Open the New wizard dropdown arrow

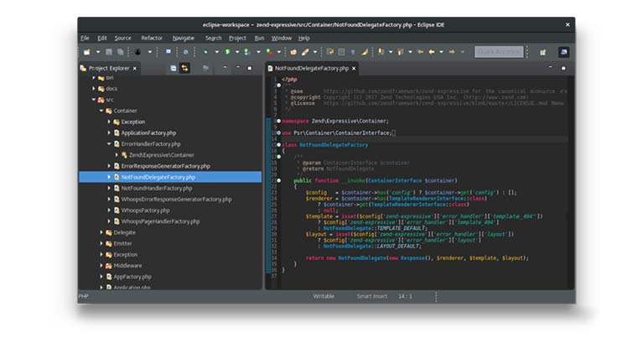[98, 52]
